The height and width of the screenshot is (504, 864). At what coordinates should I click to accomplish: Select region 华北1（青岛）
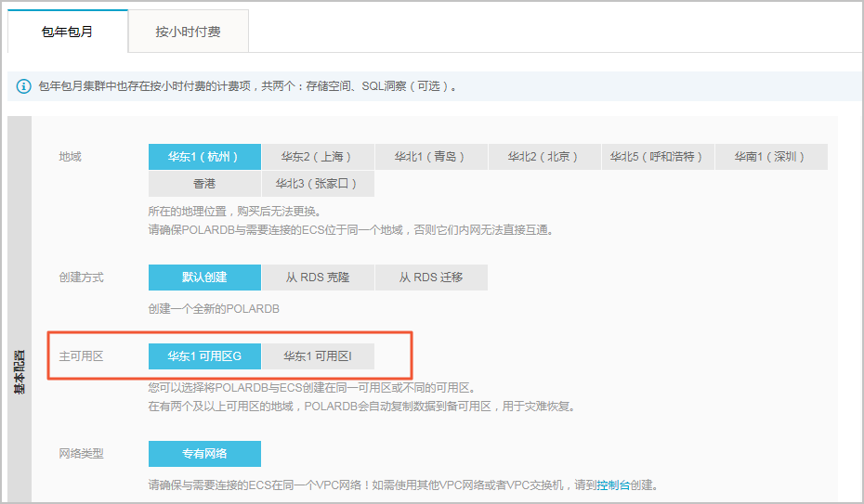tap(431, 157)
